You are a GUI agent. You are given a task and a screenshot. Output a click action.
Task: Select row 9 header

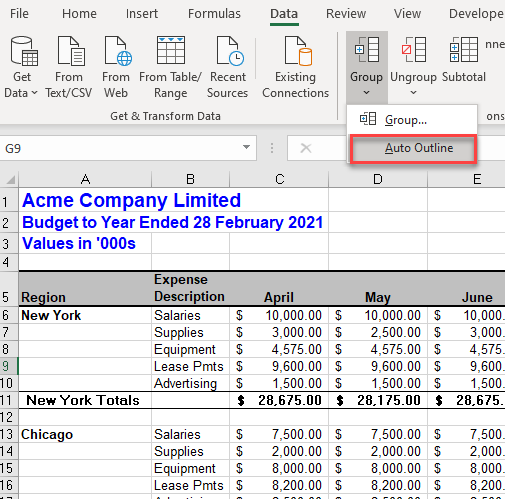tap(9, 366)
